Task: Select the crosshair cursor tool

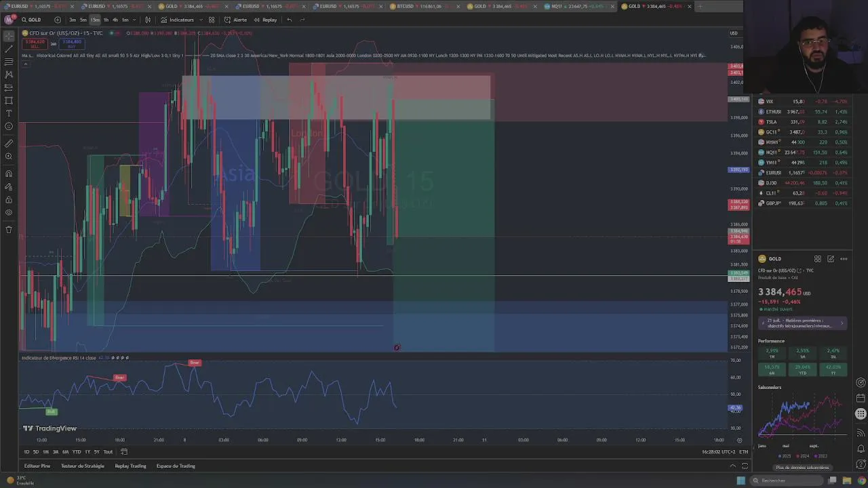Action: [9, 35]
